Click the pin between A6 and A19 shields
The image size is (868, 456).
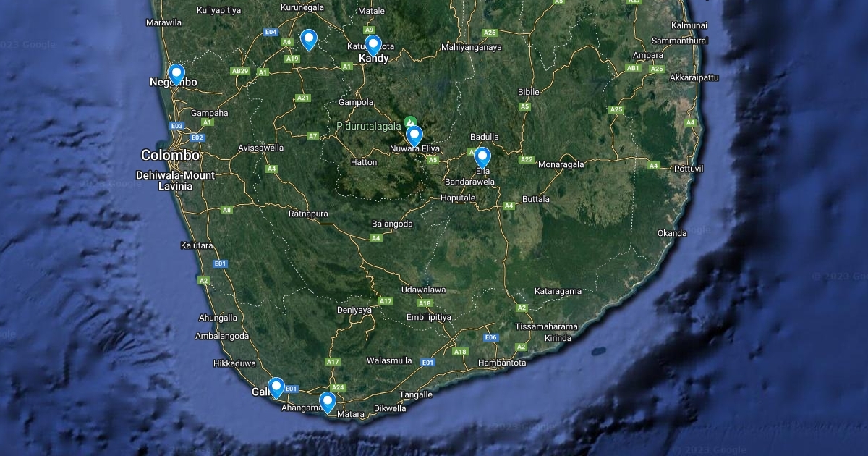[309, 39]
